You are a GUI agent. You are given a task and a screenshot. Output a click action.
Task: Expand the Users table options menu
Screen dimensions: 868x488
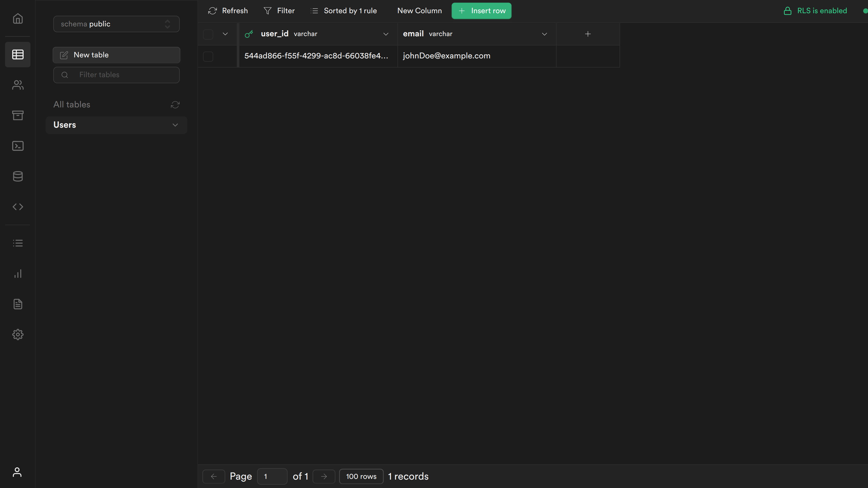pos(175,125)
